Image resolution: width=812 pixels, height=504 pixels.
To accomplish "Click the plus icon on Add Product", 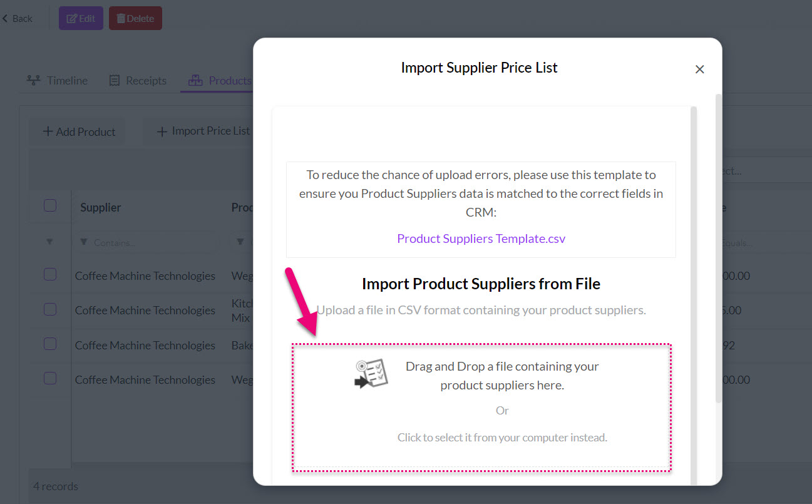I will pyautogui.click(x=48, y=131).
